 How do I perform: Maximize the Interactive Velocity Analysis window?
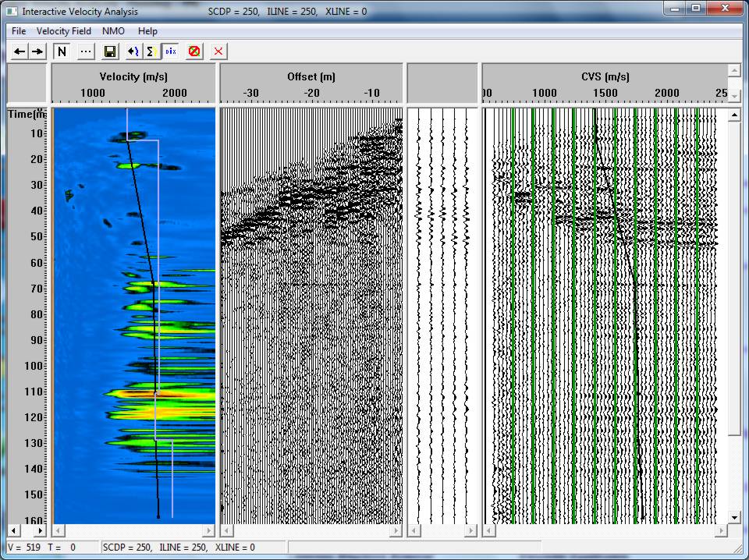[696, 9]
